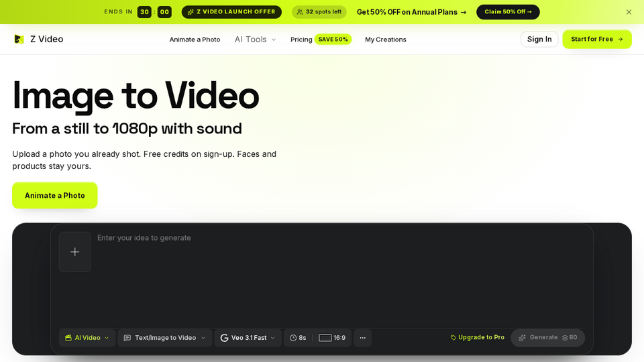Click the arrow in Start for Free
This screenshot has height=362, width=644.
point(620,40)
